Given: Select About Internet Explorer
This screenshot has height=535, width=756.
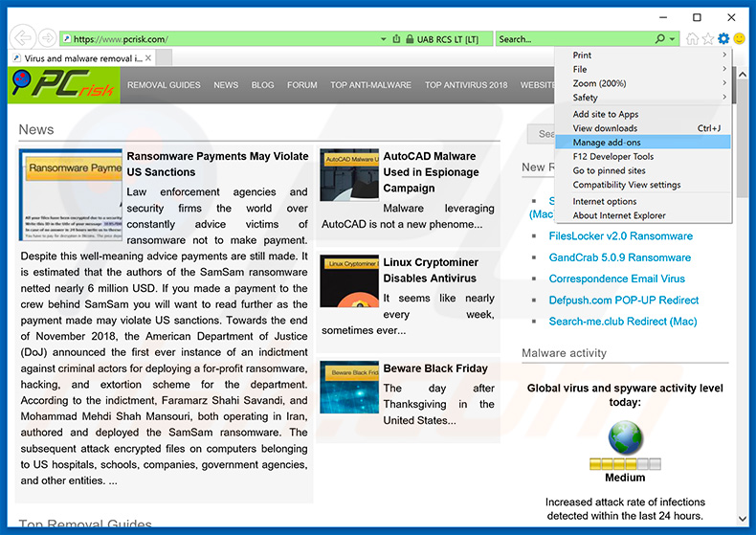Looking at the screenshot, I should [x=643, y=215].
